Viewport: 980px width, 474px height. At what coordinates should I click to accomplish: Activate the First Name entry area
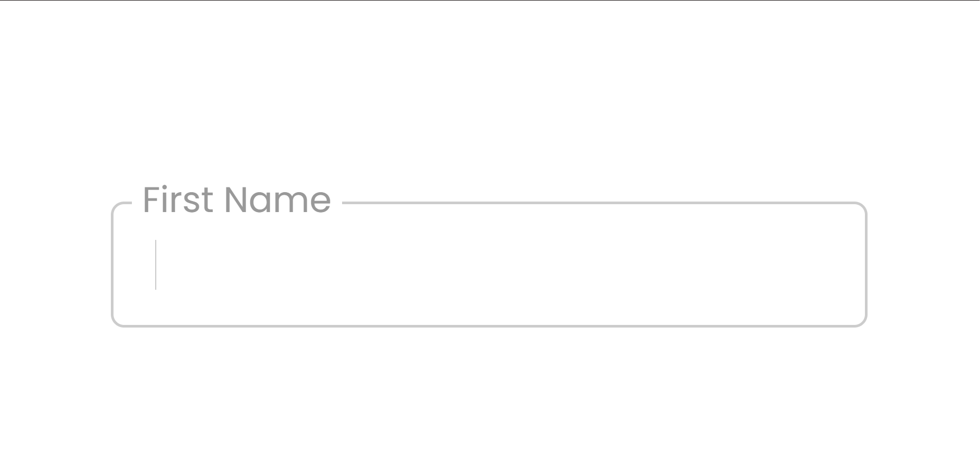tap(489, 265)
